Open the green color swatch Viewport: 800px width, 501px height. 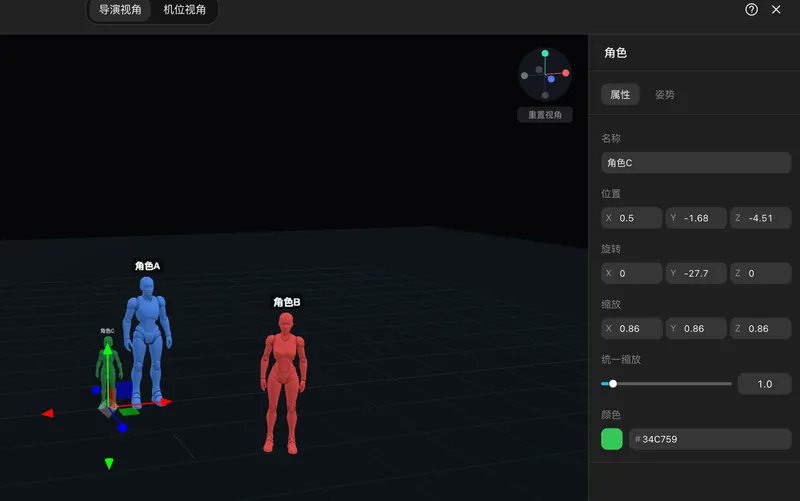(612, 439)
